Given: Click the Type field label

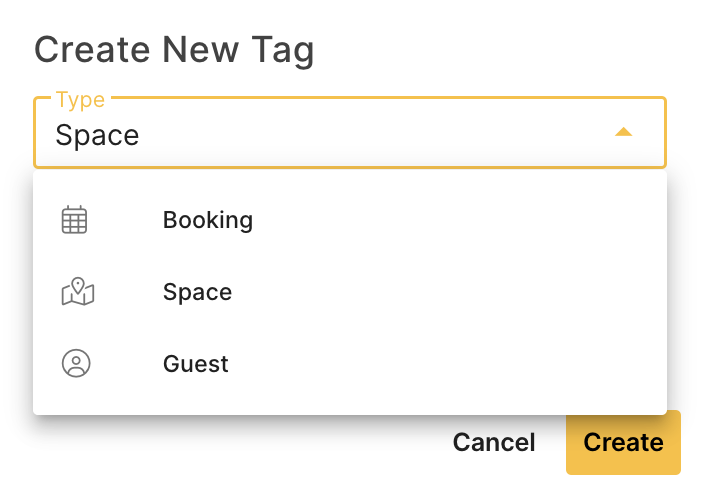Looking at the screenshot, I should (x=80, y=100).
